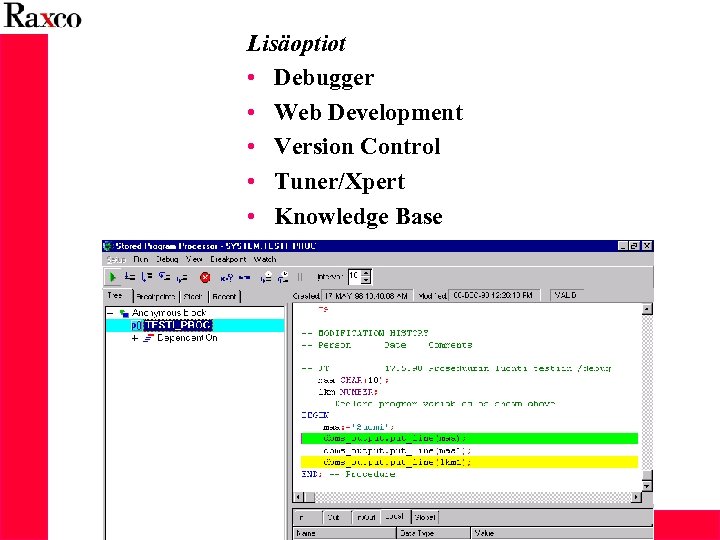This screenshot has height=540, width=720.
Task: Switch to the InOut variables tab
Action: (x=366, y=518)
